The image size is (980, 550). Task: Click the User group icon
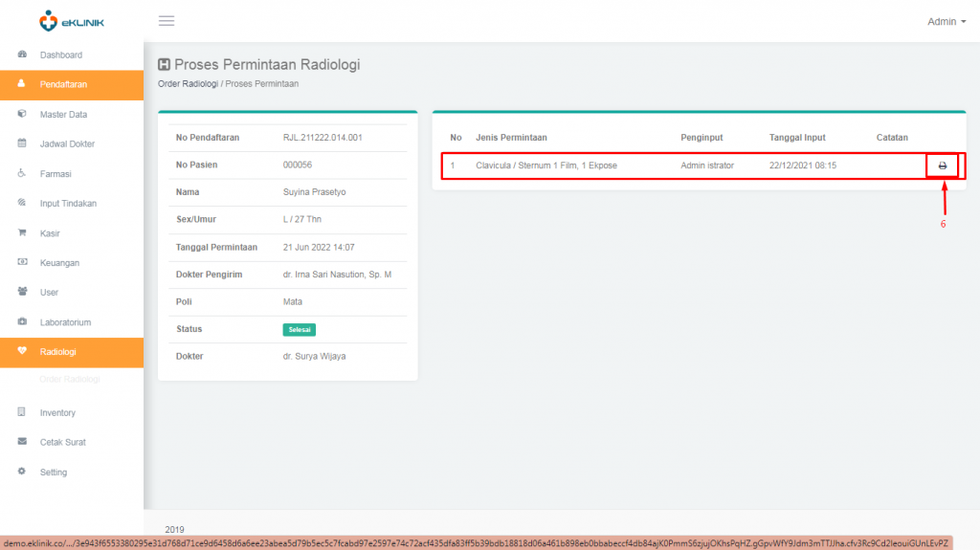coord(22,292)
